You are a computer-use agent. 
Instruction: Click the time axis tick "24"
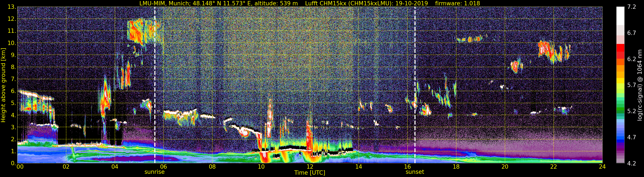coord(602,167)
